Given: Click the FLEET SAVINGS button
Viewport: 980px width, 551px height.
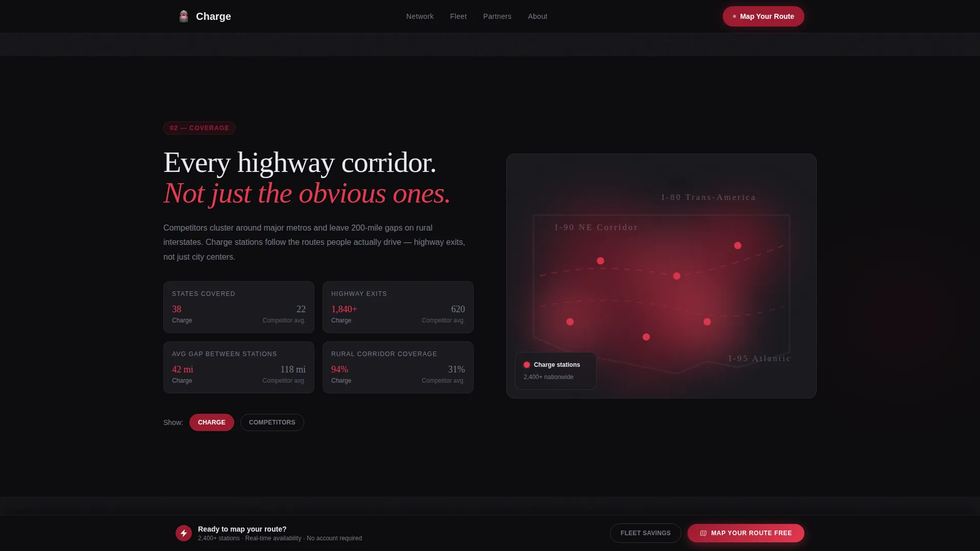Looking at the screenshot, I should (x=646, y=533).
